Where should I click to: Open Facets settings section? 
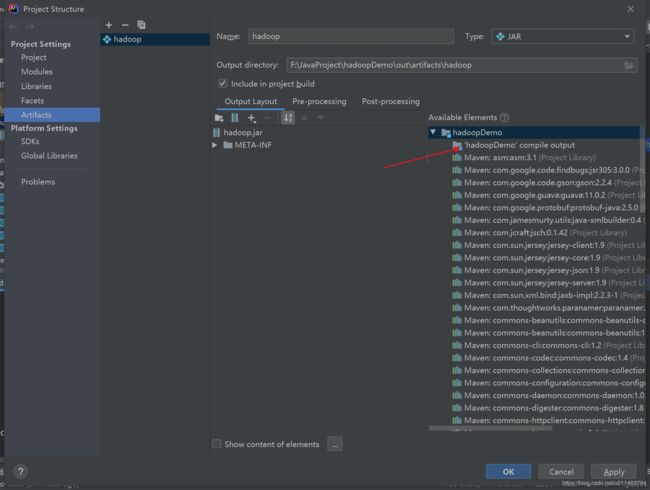(32, 101)
